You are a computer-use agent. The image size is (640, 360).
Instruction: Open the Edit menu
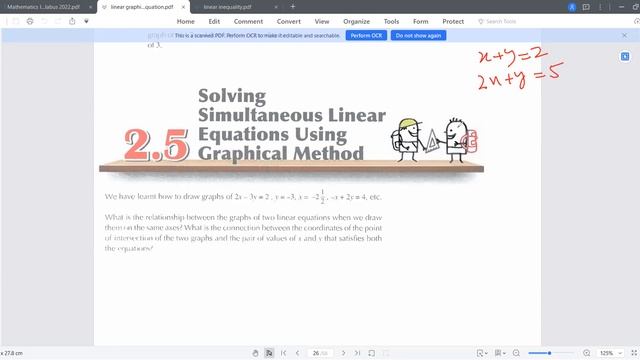[x=214, y=21]
